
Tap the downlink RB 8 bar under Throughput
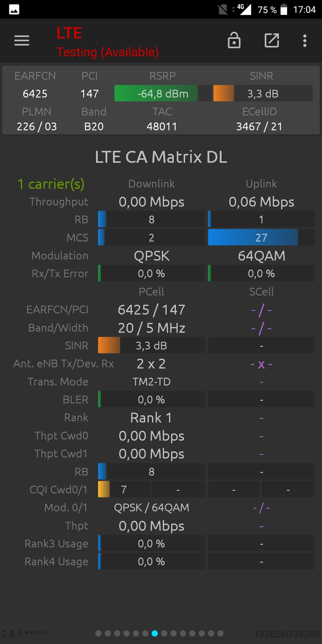[x=151, y=219]
